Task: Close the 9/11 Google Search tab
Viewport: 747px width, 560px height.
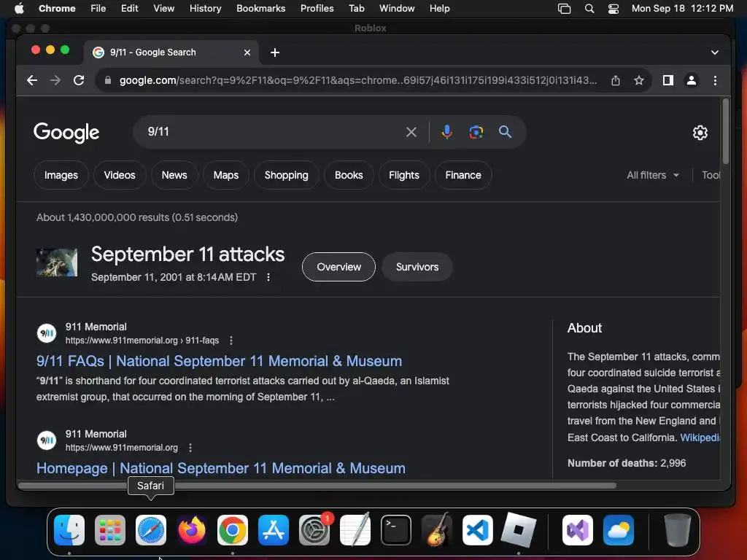Action: coord(247,52)
